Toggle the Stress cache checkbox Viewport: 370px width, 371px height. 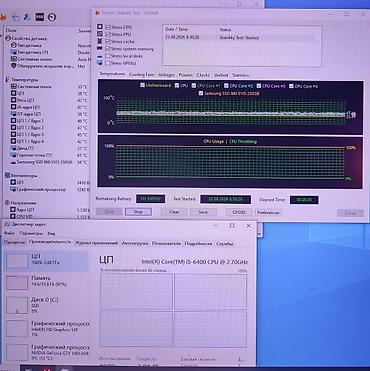108,41
